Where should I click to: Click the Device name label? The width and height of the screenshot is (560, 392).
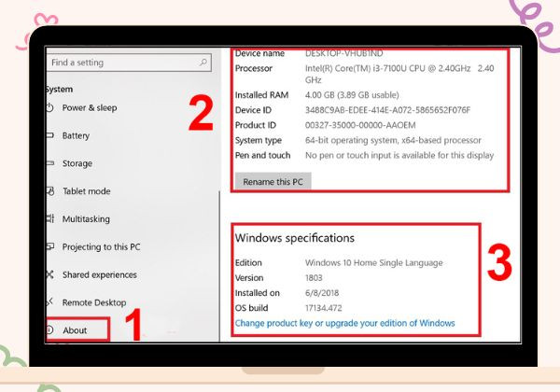(x=259, y=53)
